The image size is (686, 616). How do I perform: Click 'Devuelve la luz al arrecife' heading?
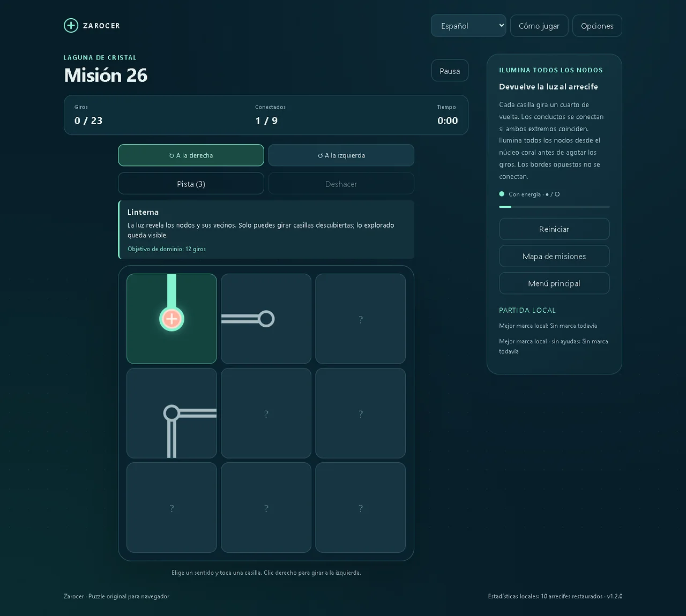coord(548,87)
